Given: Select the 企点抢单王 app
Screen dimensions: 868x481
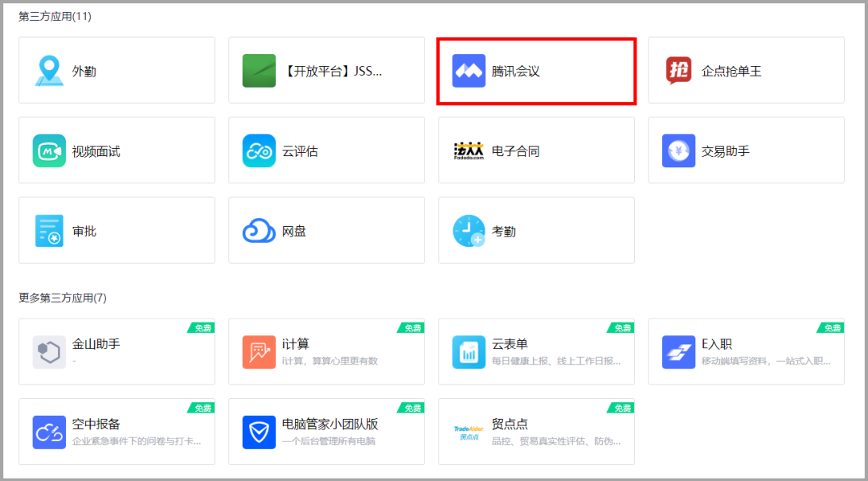Looking at the screenshot, I should [746, 70].
